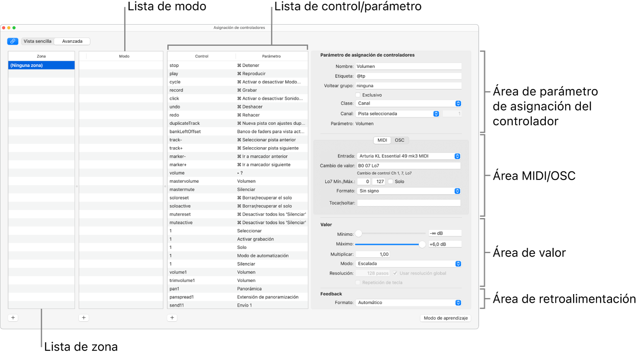Enable the Solo checkbox next to Lo7 Mín./Máx.

pyautogui.click(x=391, y=182)
